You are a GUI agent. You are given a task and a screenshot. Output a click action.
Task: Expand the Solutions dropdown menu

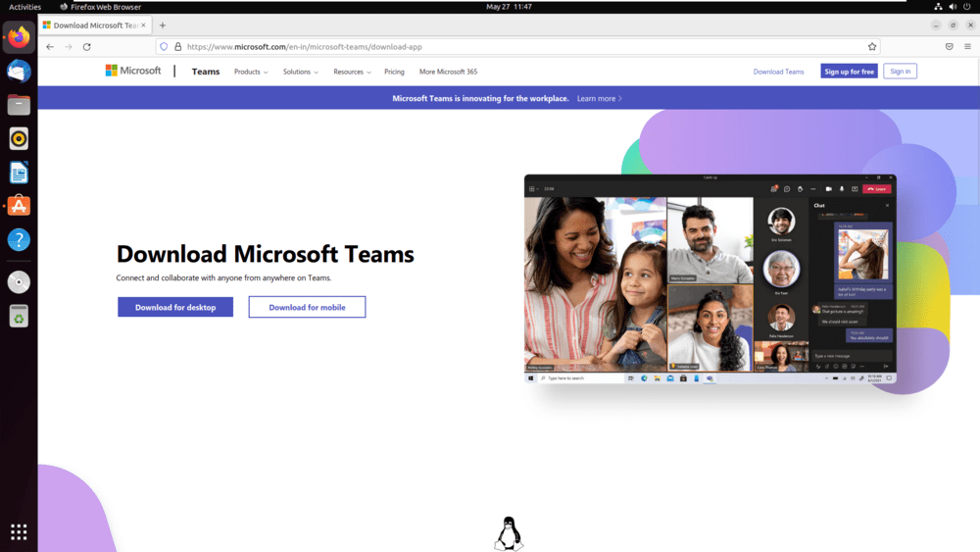point(300,72)
